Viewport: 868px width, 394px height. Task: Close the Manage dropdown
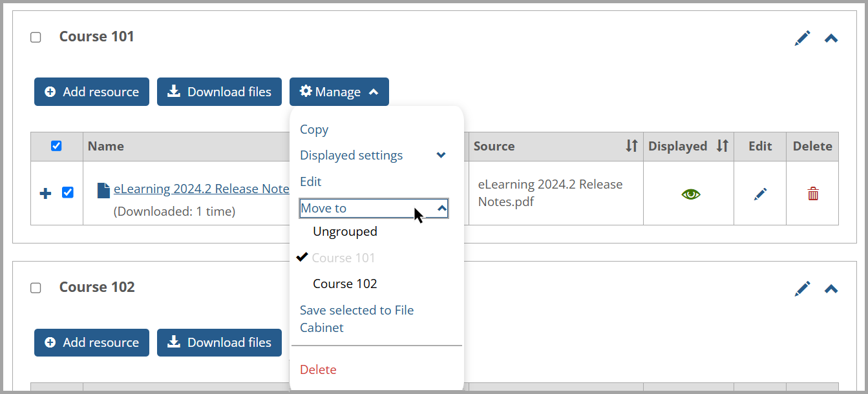click(x=339, y=91)
